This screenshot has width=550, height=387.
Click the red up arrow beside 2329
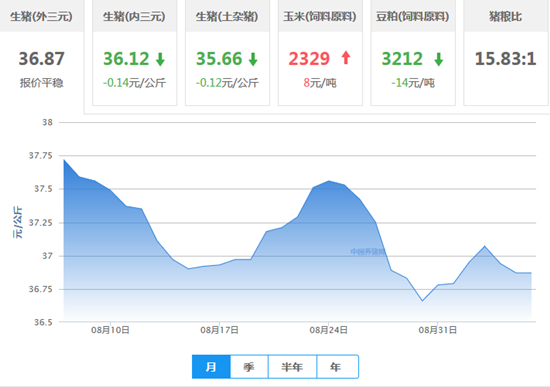click(346, 58)
